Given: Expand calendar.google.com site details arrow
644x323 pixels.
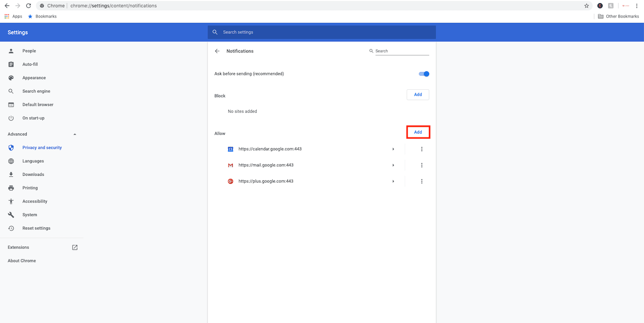Looking at the screenshot, I should [393, 149].
